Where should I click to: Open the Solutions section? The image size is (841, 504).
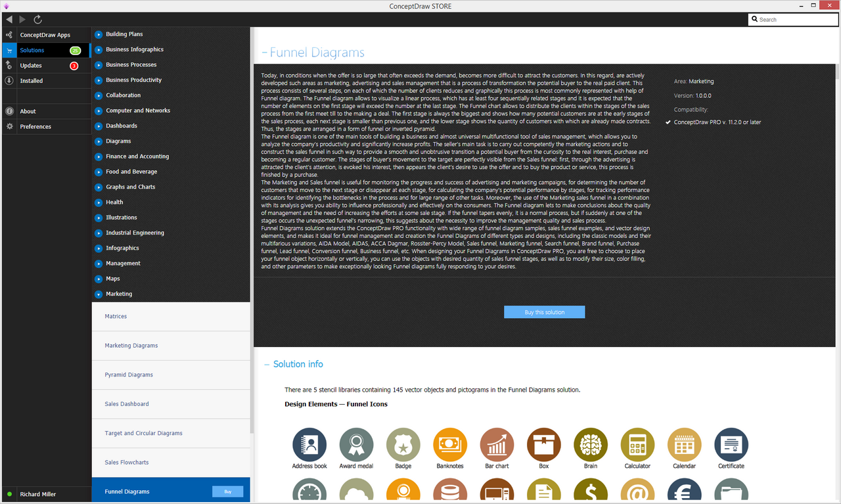coord(46,50)
